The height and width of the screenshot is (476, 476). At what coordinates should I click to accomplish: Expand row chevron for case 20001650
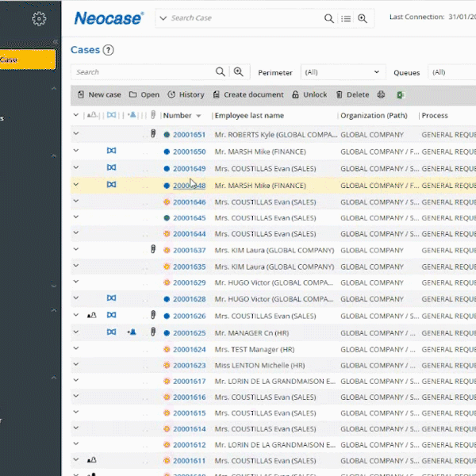pyautogui.click(x=76, y=151)
